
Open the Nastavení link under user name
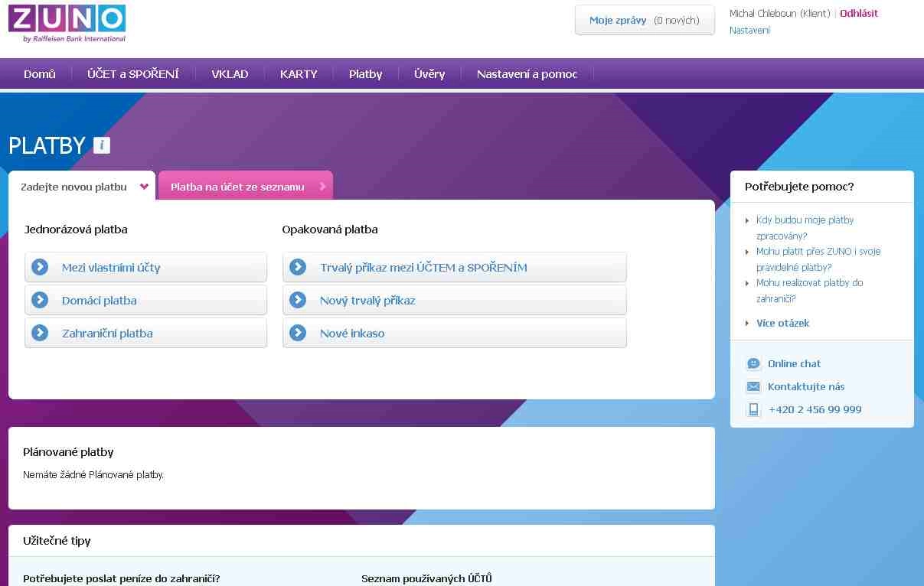point(749,31)
